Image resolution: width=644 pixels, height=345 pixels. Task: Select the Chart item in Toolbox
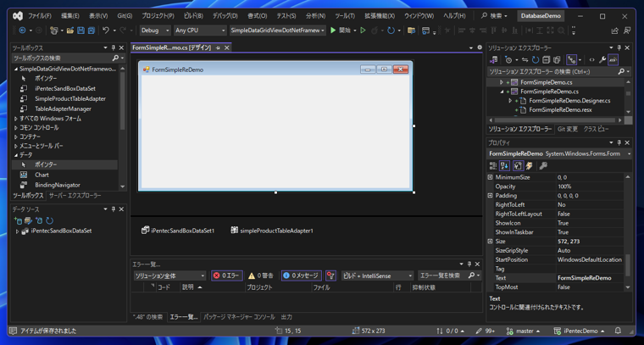click(x=42, y=175)
